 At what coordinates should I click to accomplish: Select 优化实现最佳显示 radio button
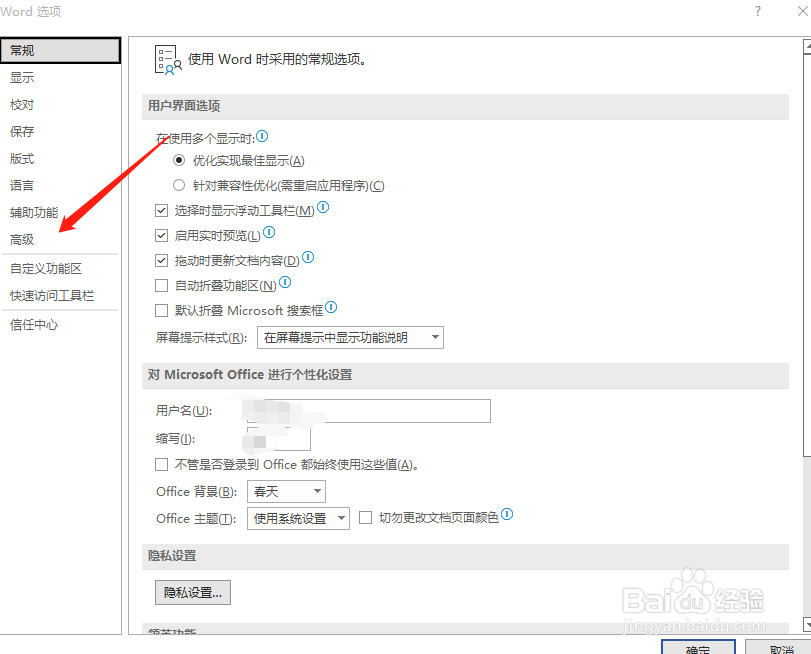coord(179,160)
